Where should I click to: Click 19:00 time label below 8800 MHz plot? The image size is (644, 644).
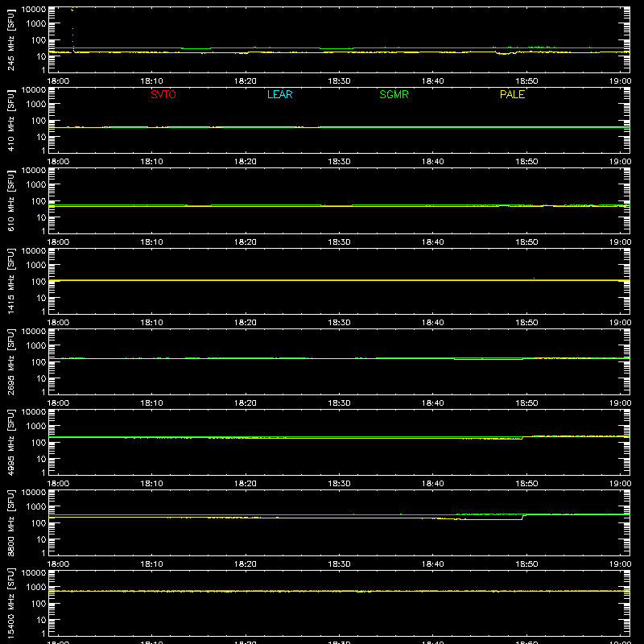620,564
